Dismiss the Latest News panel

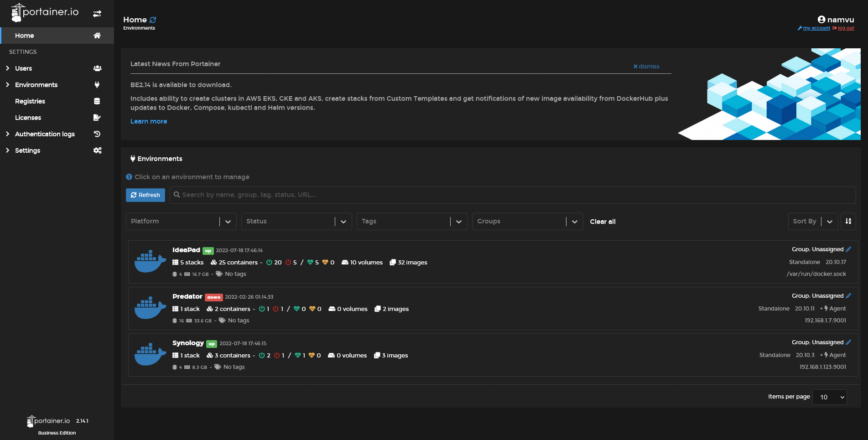[646, 67]
